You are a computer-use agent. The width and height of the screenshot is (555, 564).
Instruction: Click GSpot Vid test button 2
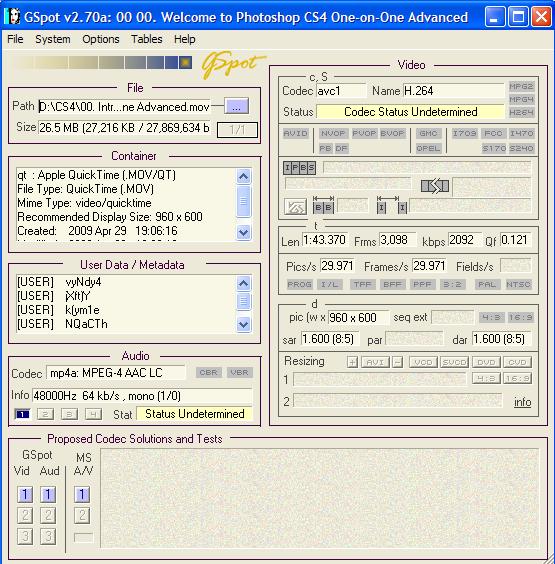25,515
